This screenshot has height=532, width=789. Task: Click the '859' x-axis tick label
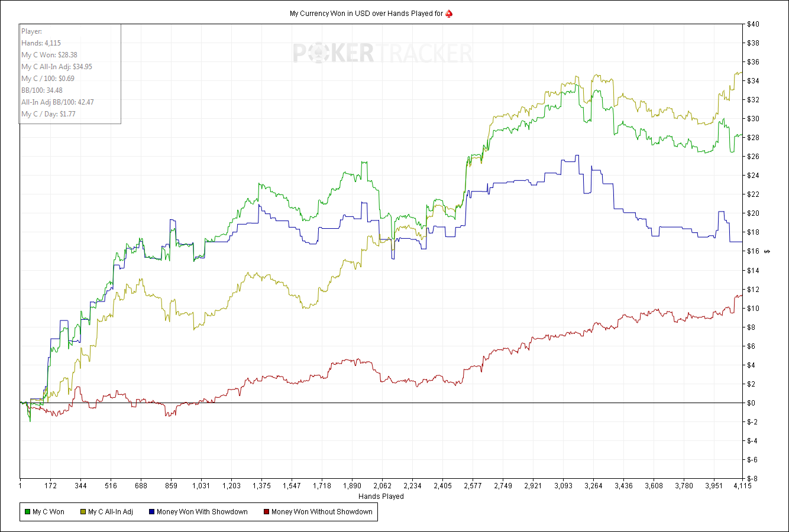(171, 486)
